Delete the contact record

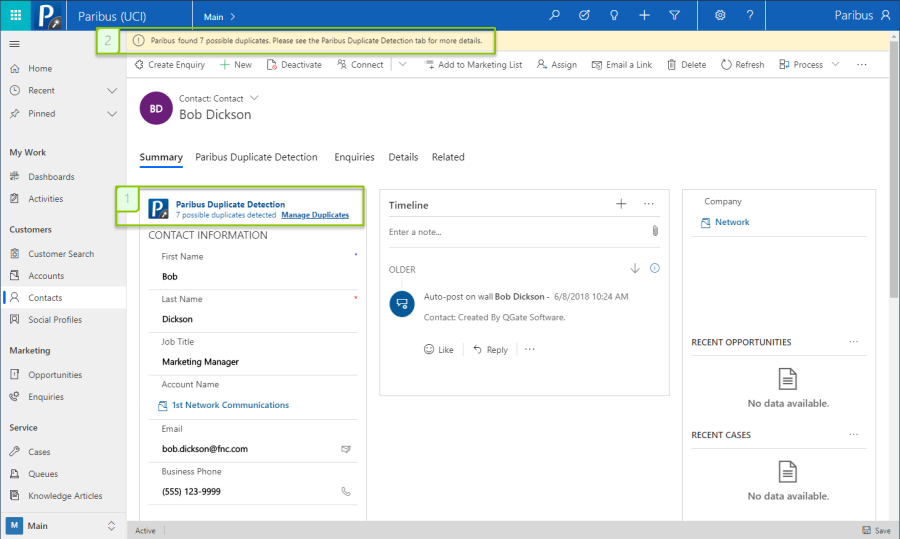686,65
